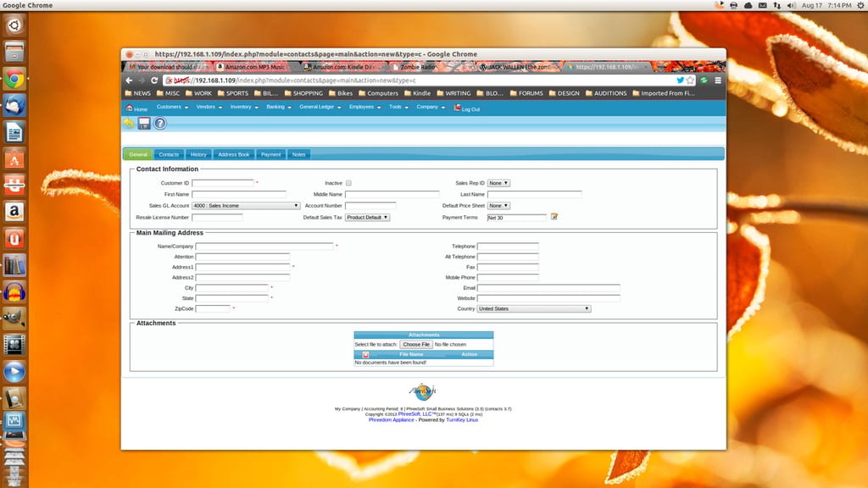Switch to the Notes tab
Image resolution: width=868 pixels, height=488 pixels.
(x=299, y=154)
